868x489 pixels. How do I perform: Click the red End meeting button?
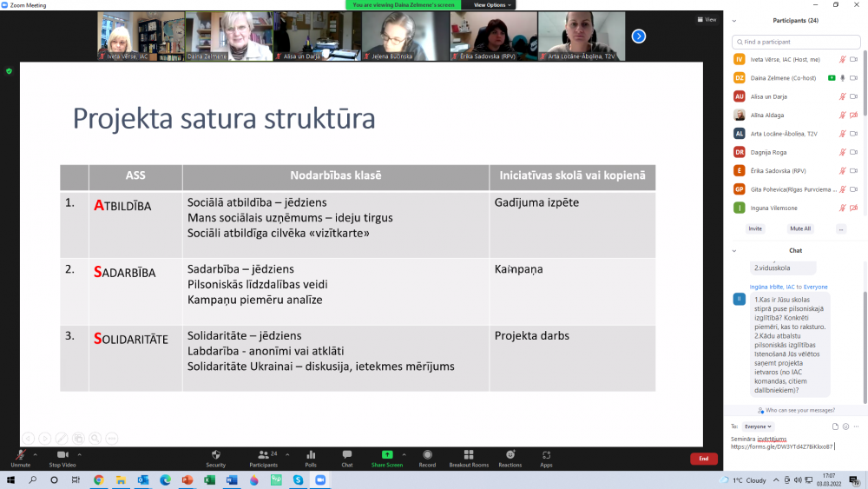pos(703,459)
